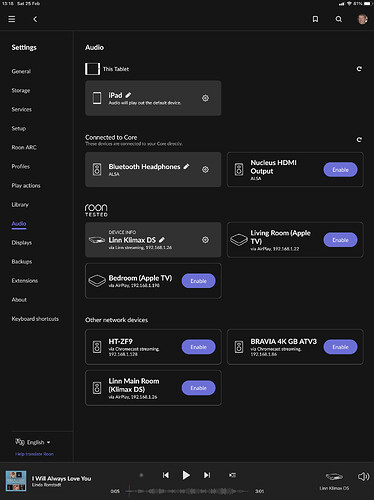Open the Help translate Roon link
Screen dimensions: 374x500
pos(34,454)
